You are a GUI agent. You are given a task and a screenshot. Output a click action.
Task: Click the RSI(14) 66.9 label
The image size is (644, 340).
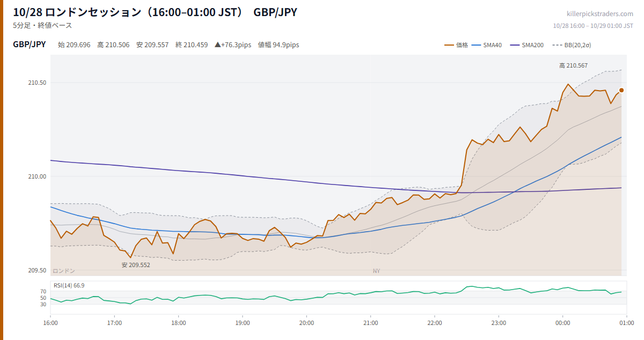click(69, 285)
